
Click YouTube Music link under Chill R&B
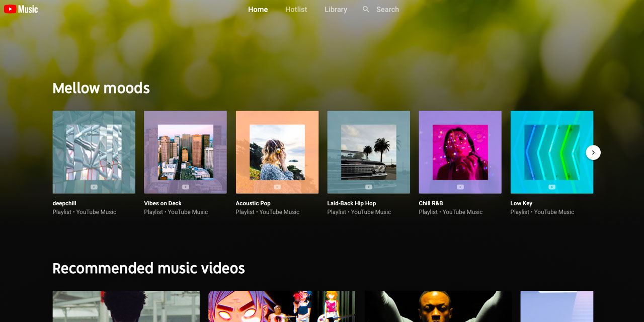tap(462, 212)
